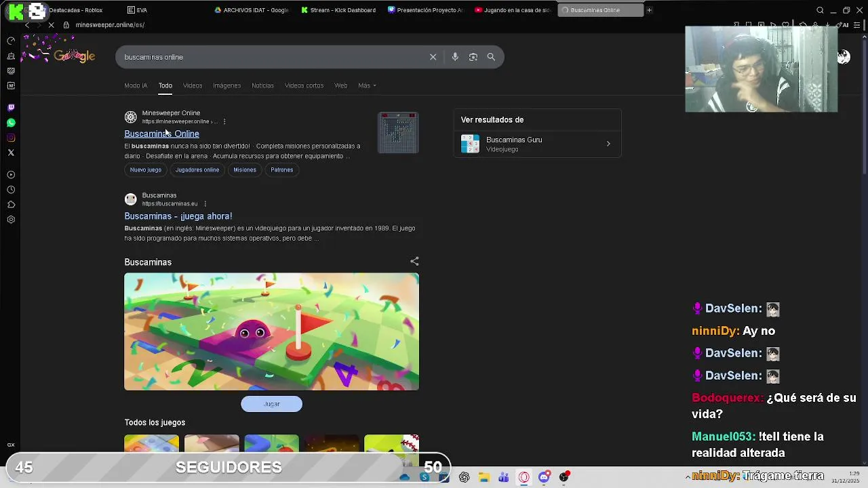The height and width of the screenshot is (488, 868).
Task: Expand the Más search filter dropdown
Action: pos(367,85)
